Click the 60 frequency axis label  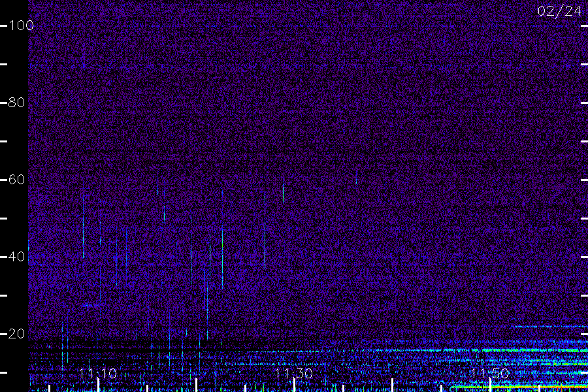click(x=16, y=180)
